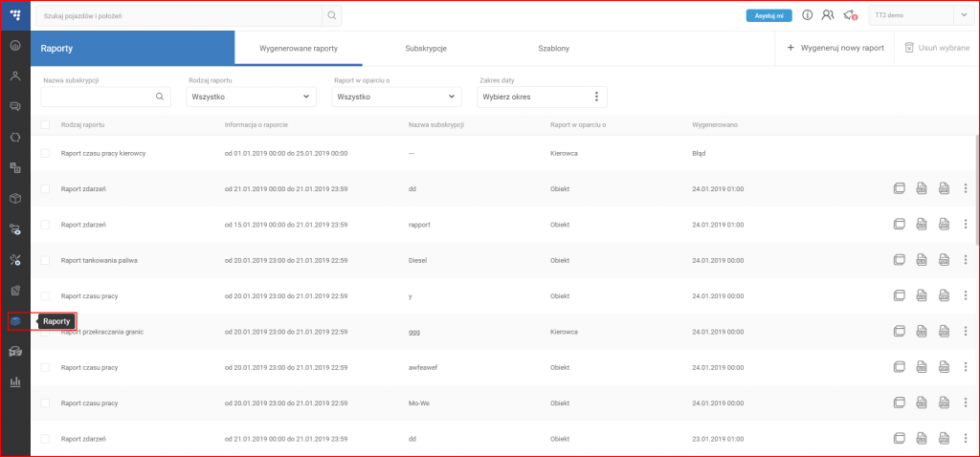Open the notes document icon in the sidebar
This screenshot has width=980, height=457.
click(x=15, y=291)
